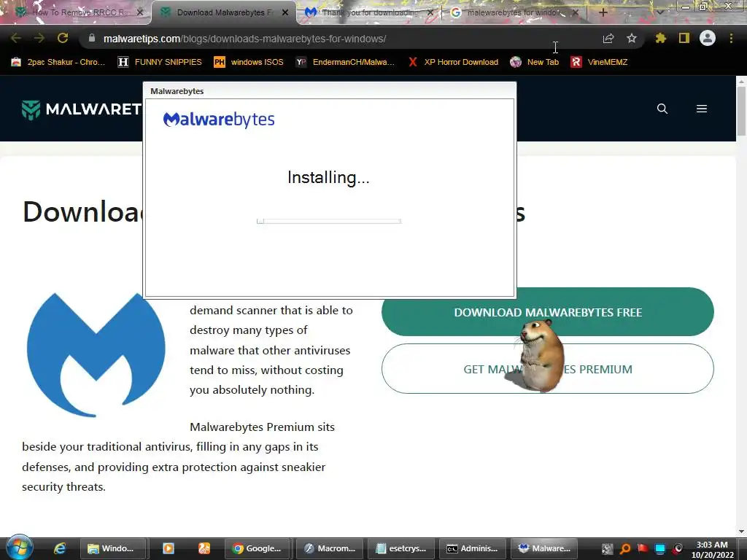747x560 pixels.
Task: Expand the tab search chevron
Action: (x=660, y=13)
